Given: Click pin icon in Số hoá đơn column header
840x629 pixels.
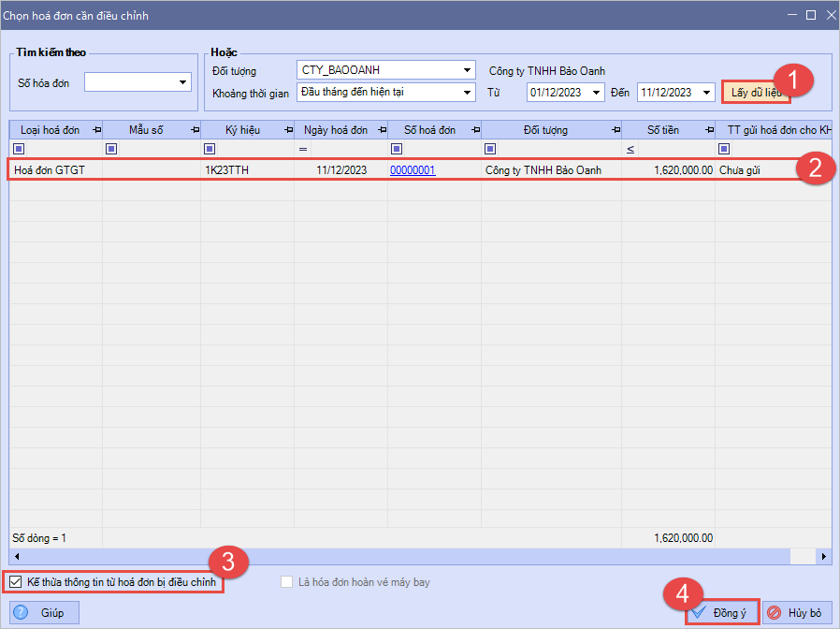Looking at the screenshot, I should [473, 130].
